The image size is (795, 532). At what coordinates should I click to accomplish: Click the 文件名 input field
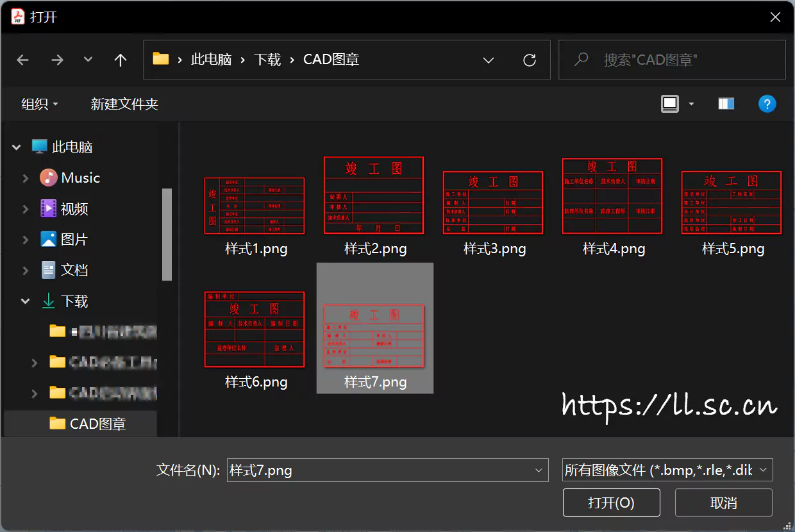[378, 470]
